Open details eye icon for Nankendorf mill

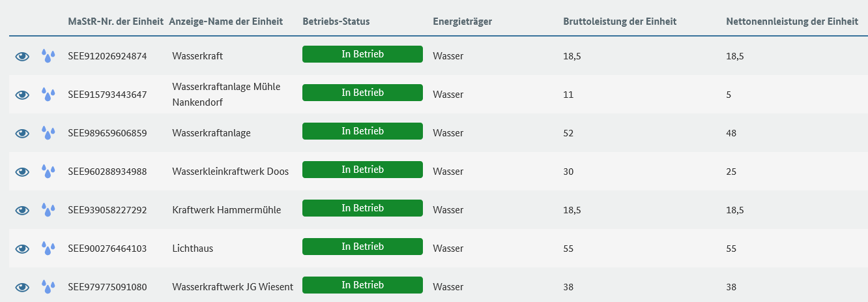23,95
